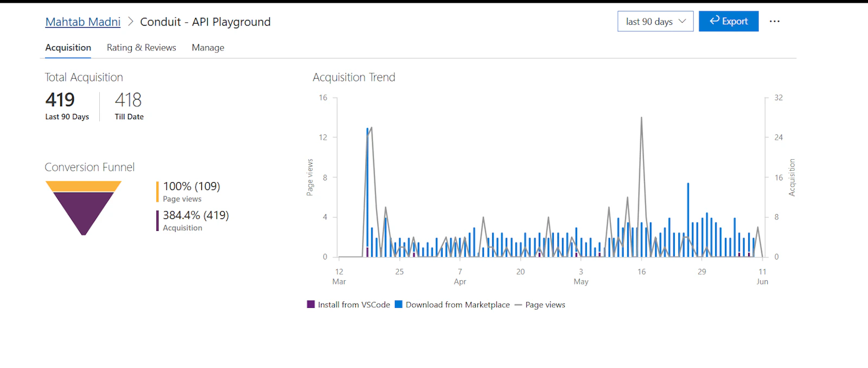Click the Download from Marketplace legend label
868x368 pixels.
tap(458, 305)
